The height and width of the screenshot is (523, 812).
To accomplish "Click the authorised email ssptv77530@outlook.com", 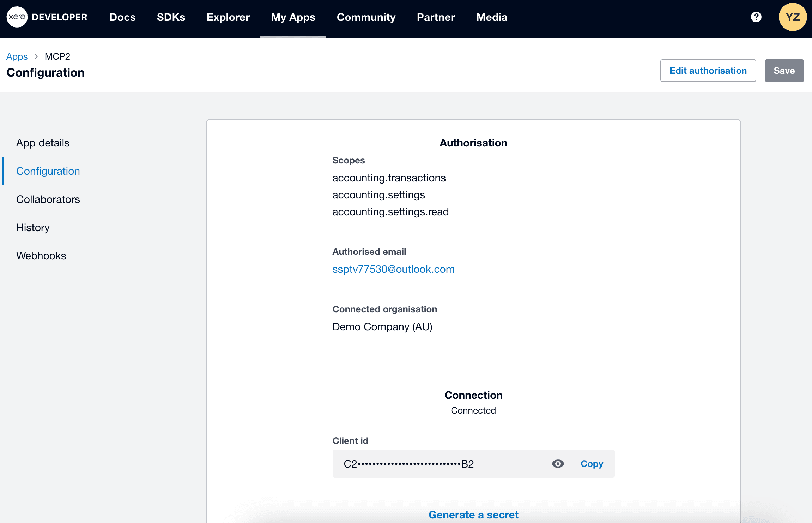I will pos(393,269).
